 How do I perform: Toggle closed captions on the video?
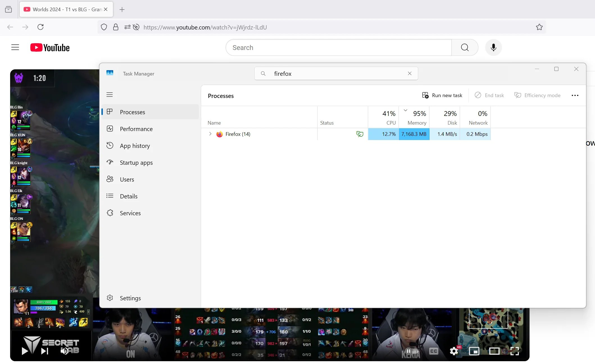[433, 351]
